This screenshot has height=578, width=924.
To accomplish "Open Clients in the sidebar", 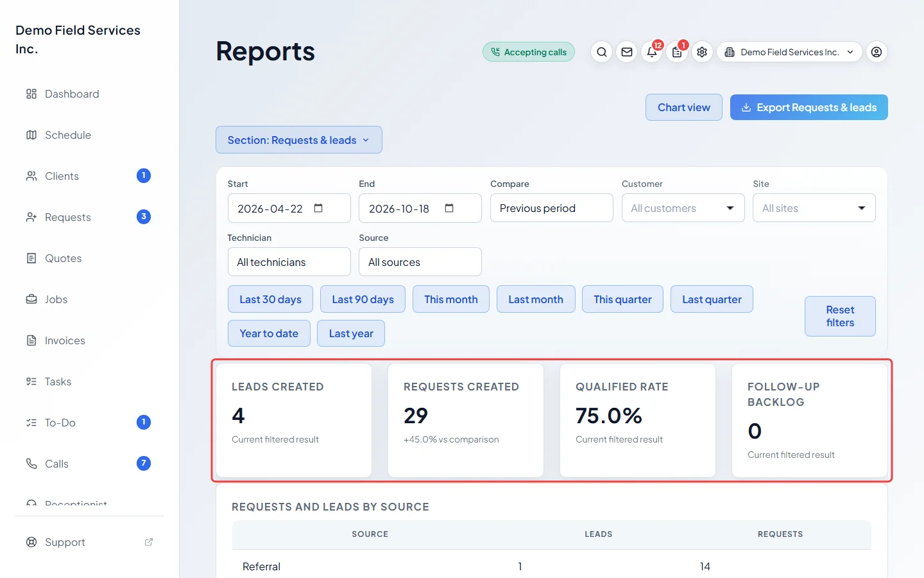I will click(x=90, y=176).
